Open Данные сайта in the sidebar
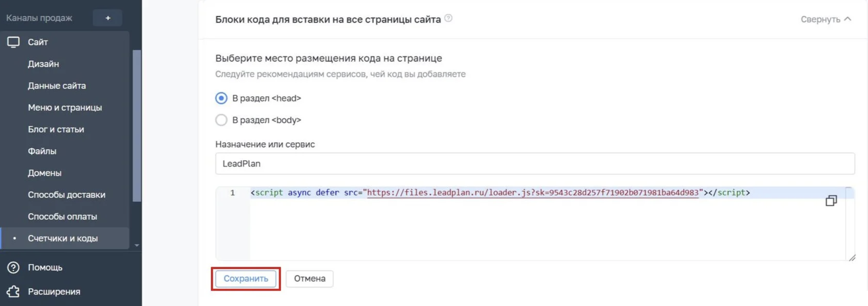Viewport: 868px width, 306px height. [x=57, y=86]
